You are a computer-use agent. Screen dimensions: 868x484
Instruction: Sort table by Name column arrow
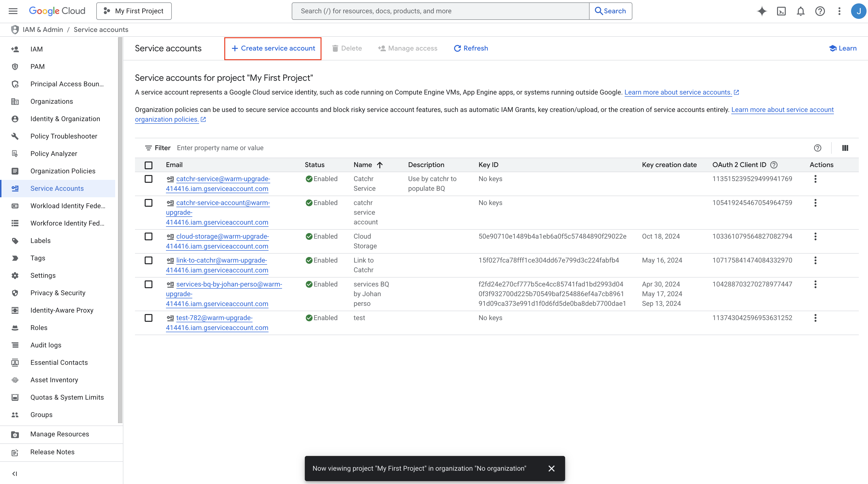(380, 165)
